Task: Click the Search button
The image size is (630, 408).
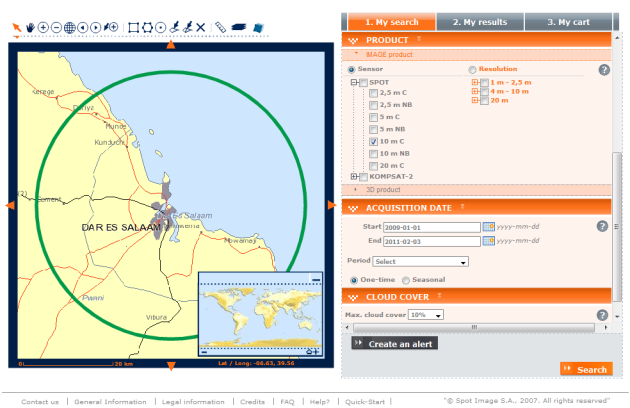Action: 586,369
